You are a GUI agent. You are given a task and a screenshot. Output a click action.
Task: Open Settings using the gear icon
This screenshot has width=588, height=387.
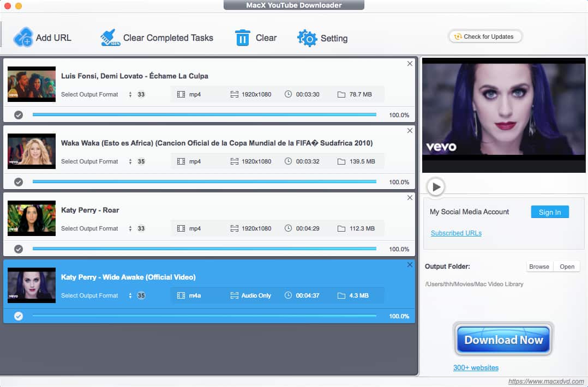coord(306,38)
